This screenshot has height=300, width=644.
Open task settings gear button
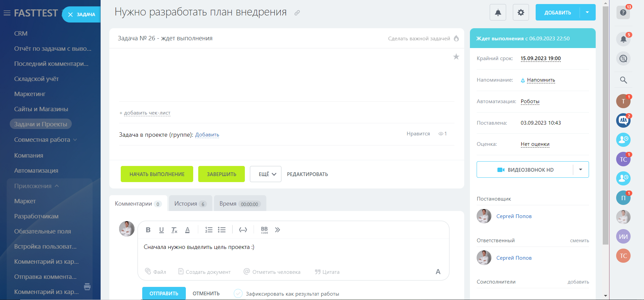tap(521, 12)
